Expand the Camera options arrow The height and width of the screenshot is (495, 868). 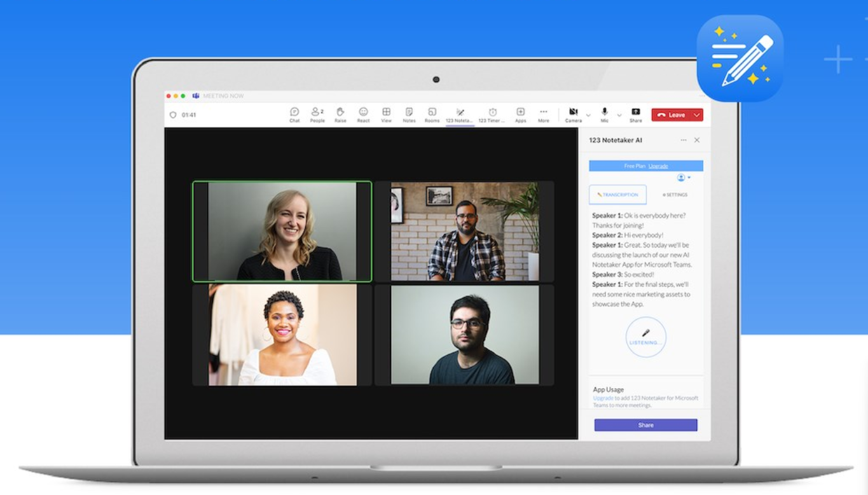point(588,115)
